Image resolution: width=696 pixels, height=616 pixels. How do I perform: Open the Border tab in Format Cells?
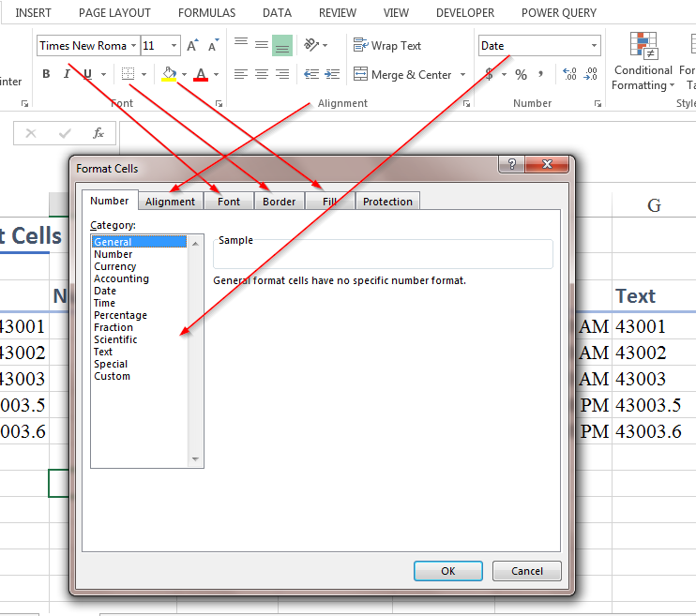(x=279, y=202)
